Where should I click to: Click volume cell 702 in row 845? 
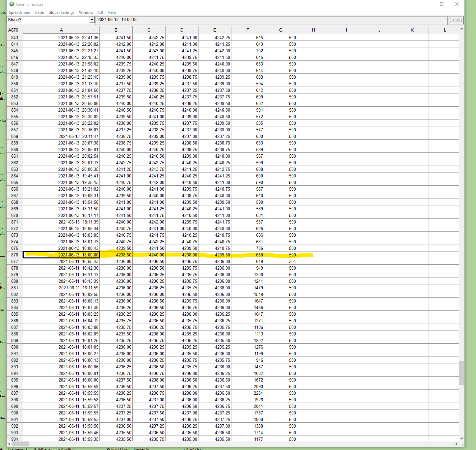tap(248, 51)
